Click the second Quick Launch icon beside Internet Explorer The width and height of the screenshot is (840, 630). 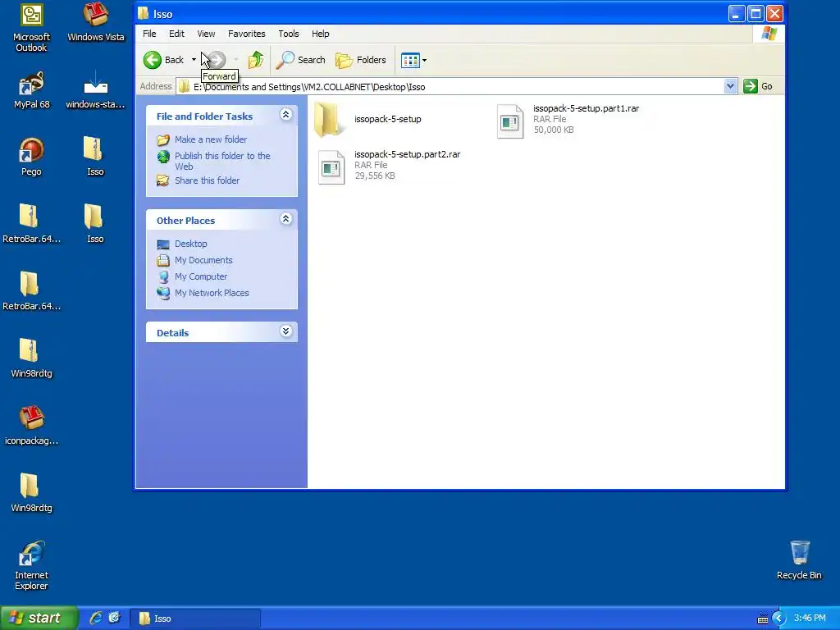[x=115, y=619]
